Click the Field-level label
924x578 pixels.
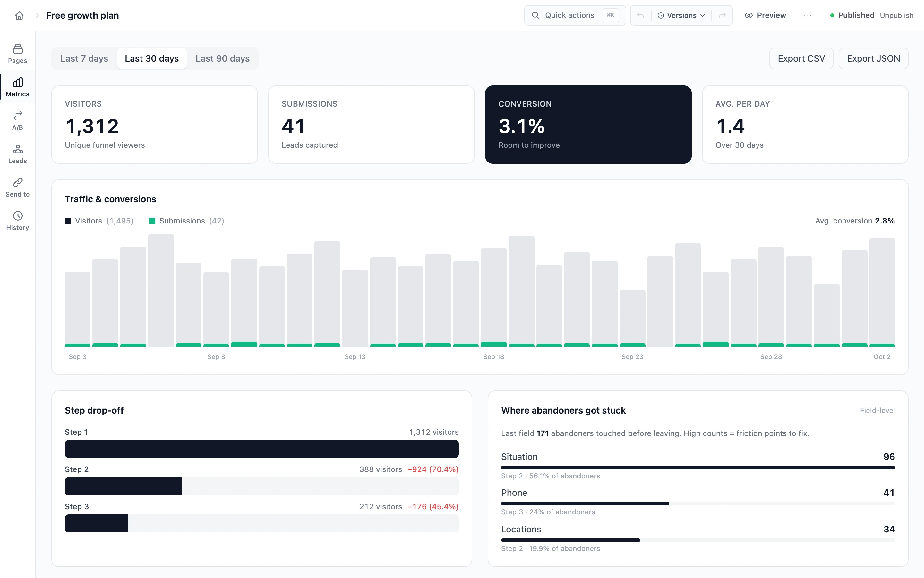877,411
